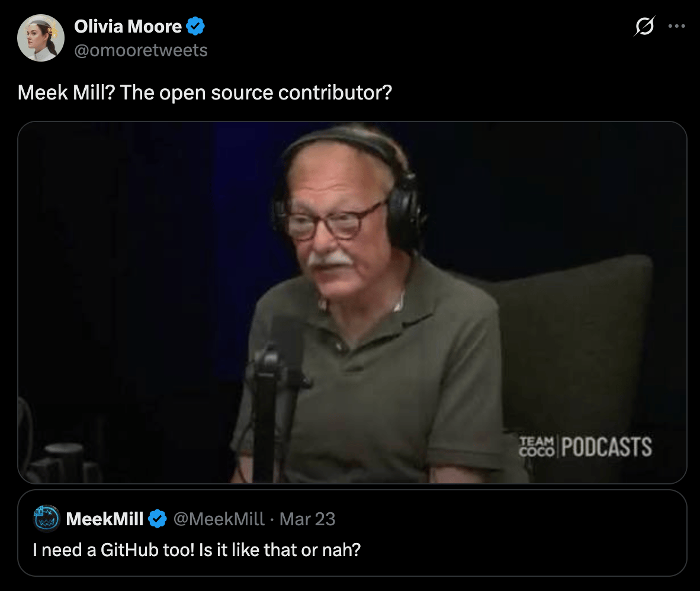Open Olivia Moore's profile picture

(x=41, y=38)
